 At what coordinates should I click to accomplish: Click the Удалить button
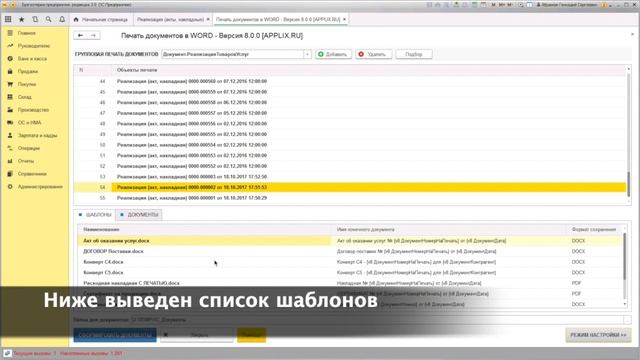coord(373,54)
